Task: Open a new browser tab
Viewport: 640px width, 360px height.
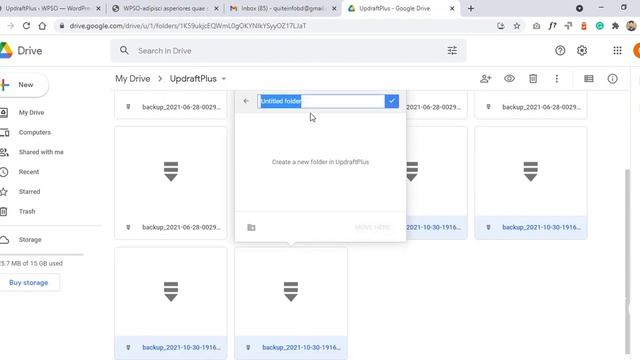Action: pos(471,8)
